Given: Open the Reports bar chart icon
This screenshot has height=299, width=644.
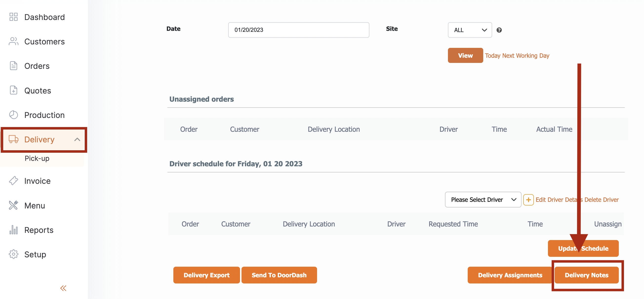Looking at the screenshot, I should [14, 230].
